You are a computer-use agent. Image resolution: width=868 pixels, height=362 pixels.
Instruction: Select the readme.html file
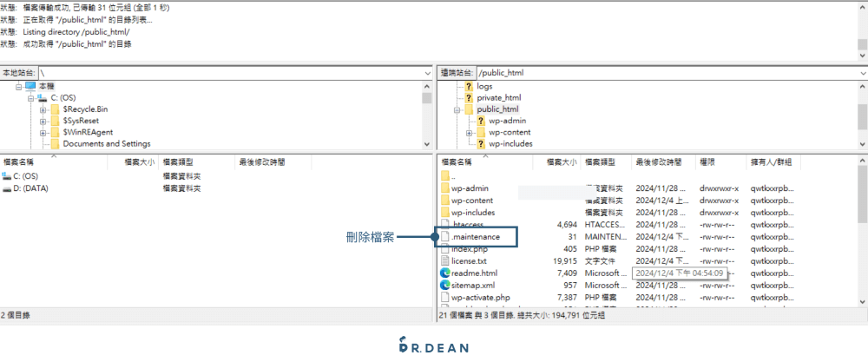pos(475,273)
